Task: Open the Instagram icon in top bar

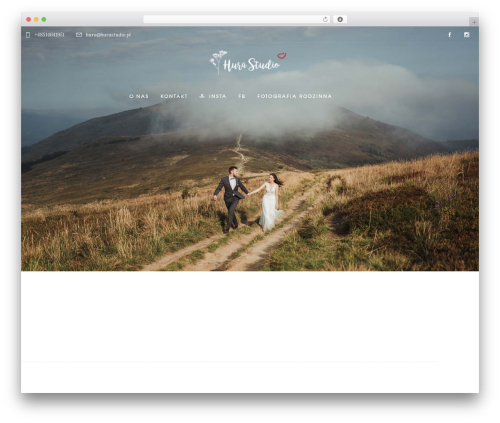Action: pos(466,35)
